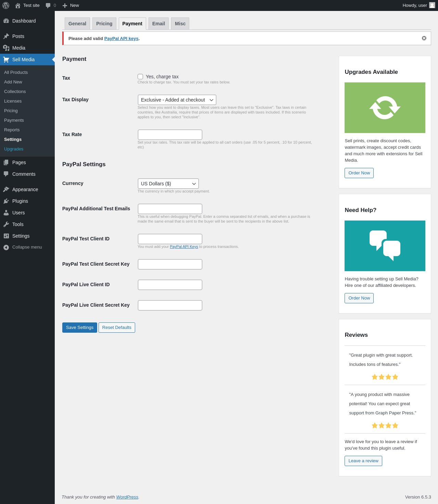Click teal Need Help chat image
This screenshot has height=504, width=438.
385,246
